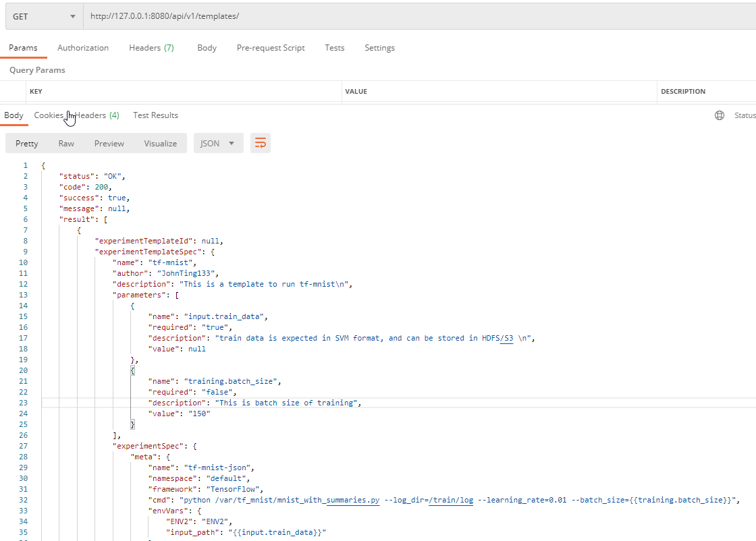The width and height of the screenshot is (756, 541).
Task: Click the "status": "OK" line
Action: (x=92, y=176)
